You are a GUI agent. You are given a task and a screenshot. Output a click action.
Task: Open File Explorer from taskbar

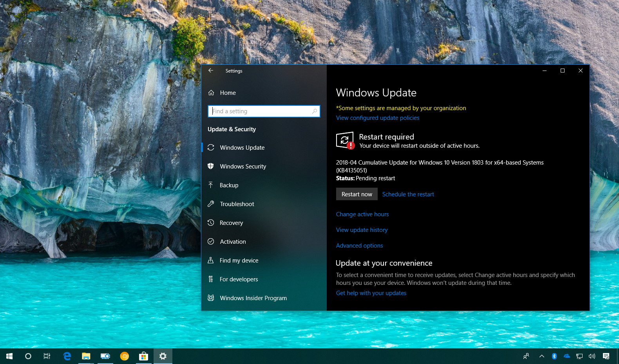click(86, 356)
